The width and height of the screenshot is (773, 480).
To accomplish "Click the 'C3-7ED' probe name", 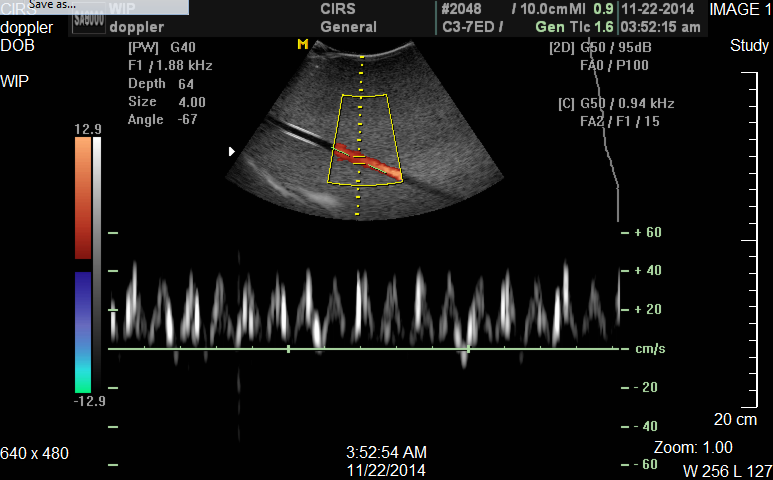I will pyautogui.click(x=468, y=27).
